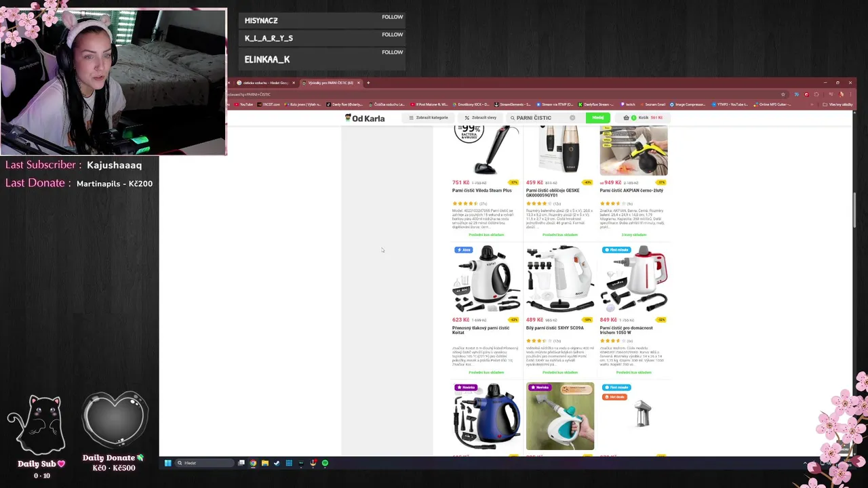Screen dimensions: 868x488
Task: Bookmark this page with the star icon
Action: 783,94
